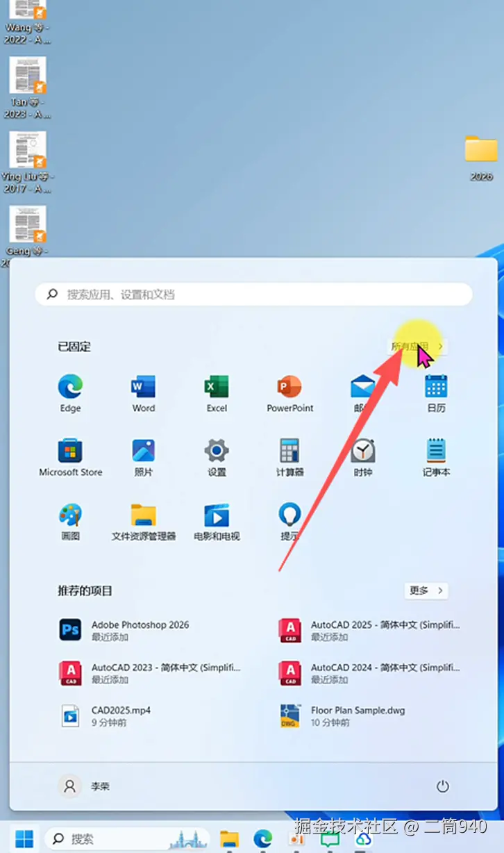Click the Windows Start button on taskbar

pos(24,839)
